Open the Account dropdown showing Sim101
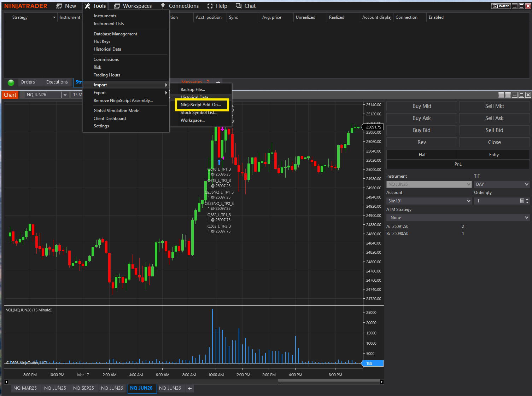 click(x=429, y=201)
